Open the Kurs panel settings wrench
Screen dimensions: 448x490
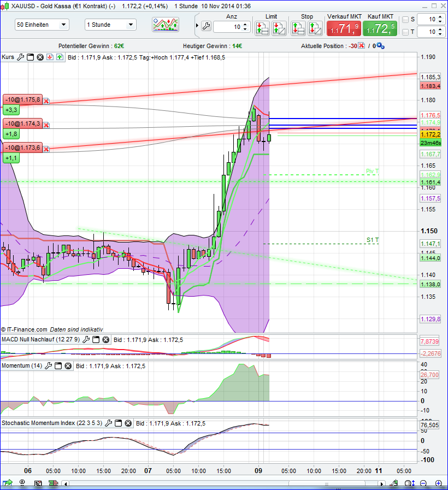tap(21, 57)
